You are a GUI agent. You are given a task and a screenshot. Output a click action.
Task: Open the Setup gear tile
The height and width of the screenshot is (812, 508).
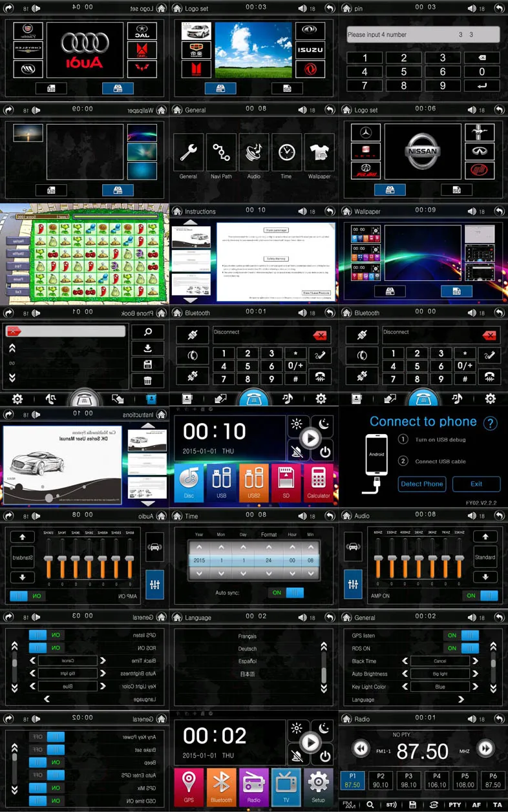318,787
